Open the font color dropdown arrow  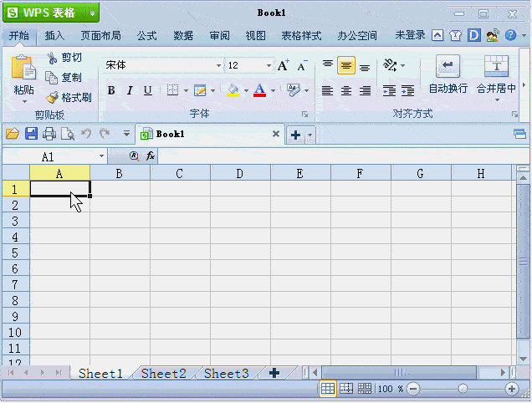coord(274,90)
